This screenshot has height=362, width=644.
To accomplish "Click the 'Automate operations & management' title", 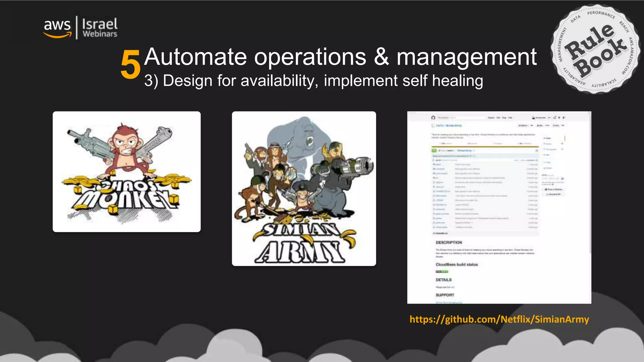I will (x=340, y=57).
